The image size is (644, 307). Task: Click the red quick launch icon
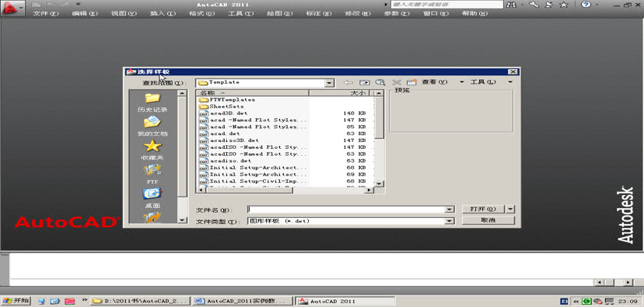click(x=70, y=302)
